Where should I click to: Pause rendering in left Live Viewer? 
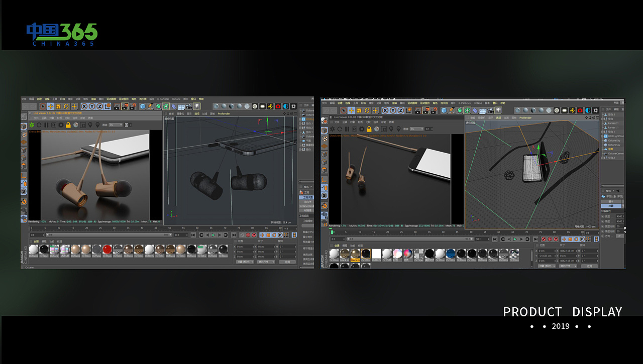pyautogui.click(x=46, y=125)
